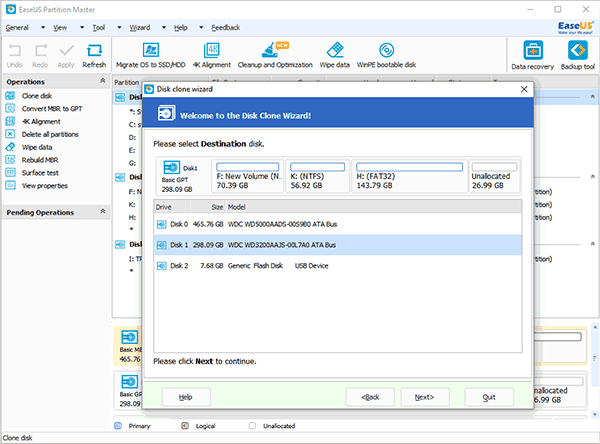Expand the Wizard menu dropdown arrow
This screenshot has height=444, width=600.
pos(164,28)
